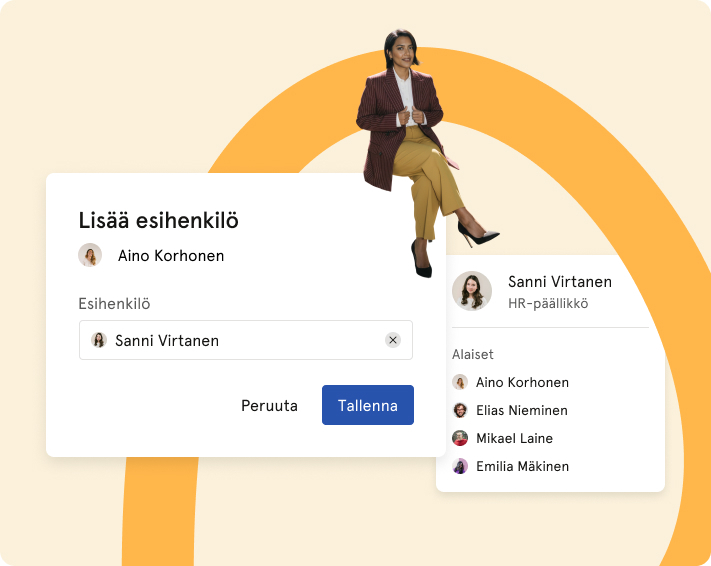The height and width of the screenshot is (566, 711).
Task: Open Aino Korhonen's name under Alaiset
Action: (x=522, y=382)
